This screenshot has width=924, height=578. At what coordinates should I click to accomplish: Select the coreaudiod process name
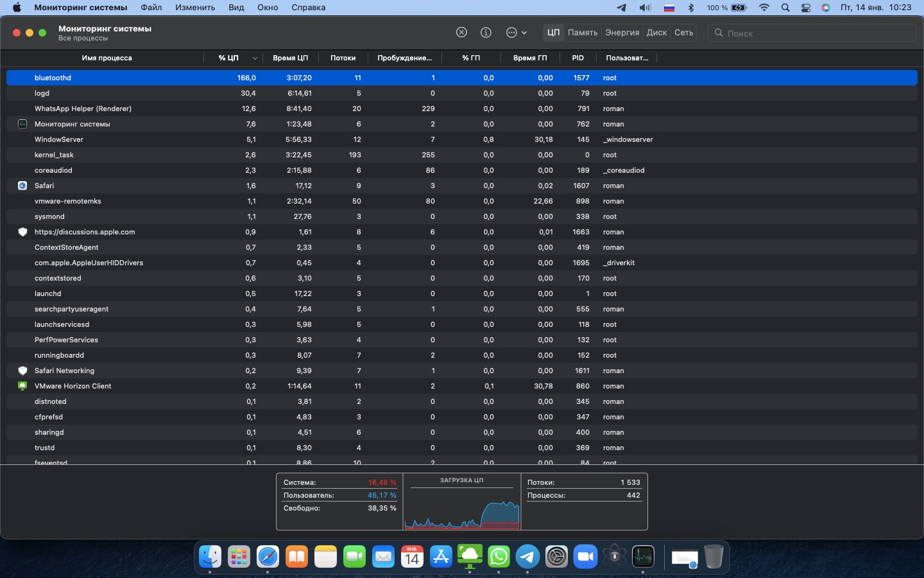[x=53, y=170]
